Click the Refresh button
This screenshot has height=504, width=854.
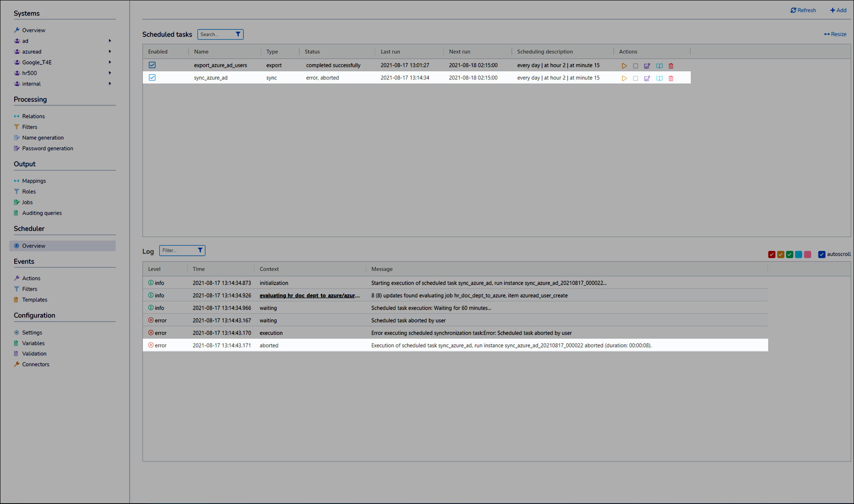coord(803,10)
